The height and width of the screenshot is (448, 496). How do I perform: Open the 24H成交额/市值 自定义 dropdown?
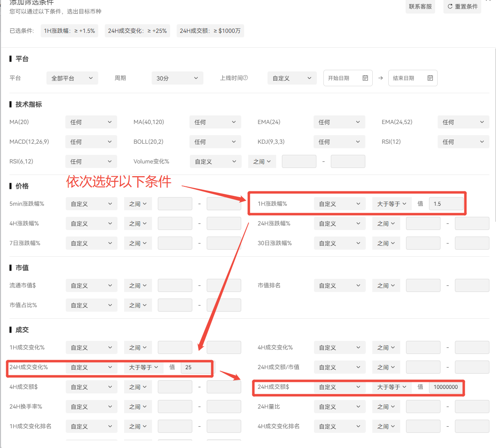pyautogui.click(x=340, y=367)
